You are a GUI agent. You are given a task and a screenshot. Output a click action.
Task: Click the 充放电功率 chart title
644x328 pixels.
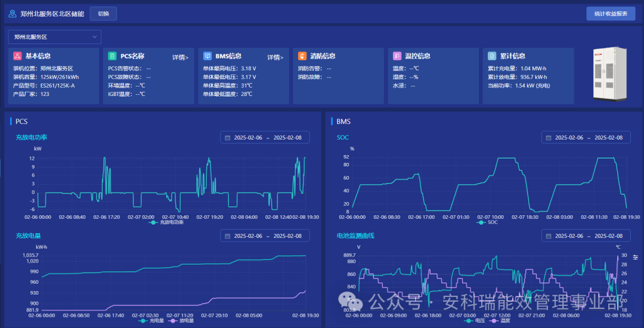[x=32, y=137]
